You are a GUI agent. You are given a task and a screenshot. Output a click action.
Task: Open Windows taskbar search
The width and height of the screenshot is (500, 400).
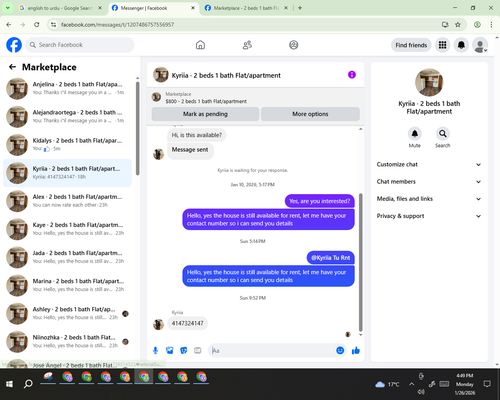click(x=28, y=384)
